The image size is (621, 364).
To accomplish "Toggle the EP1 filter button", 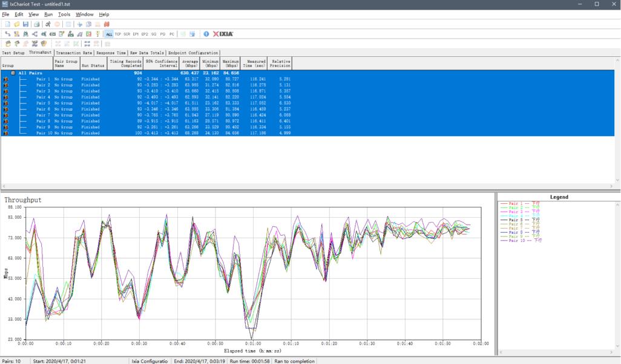I will [136, 34].
